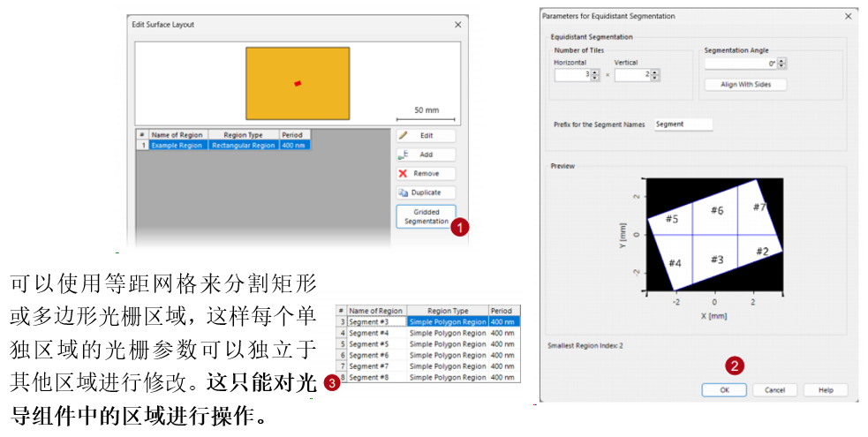Close the Edit Surface Layout dialog
Screen dimensions: 868x437
click(x=457, y=25)
